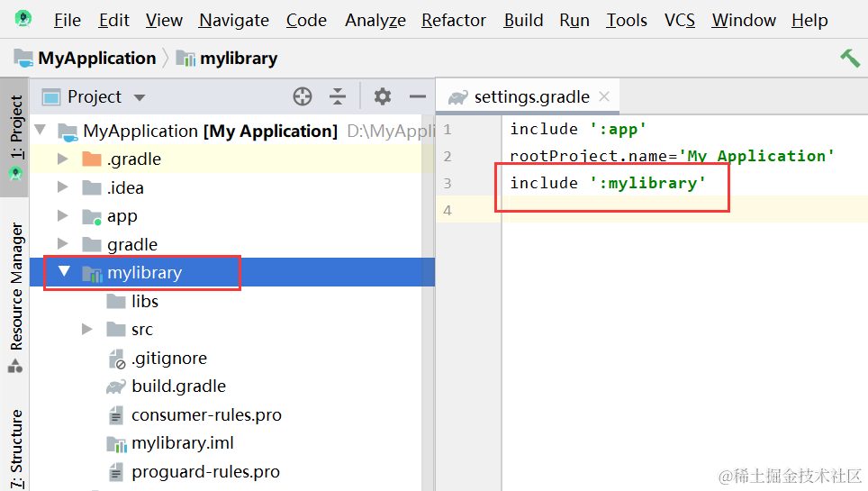Expand the .gradle folder
The height and width of the screenshot is (491, 868).
(x=62, y=159)
